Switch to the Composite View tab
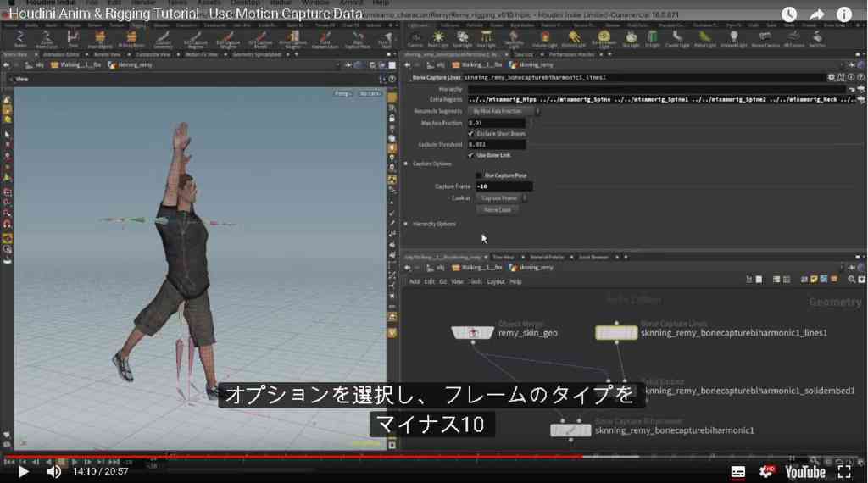Image resolution: width=868 pixels, height=483 pixels. coord(153,55)
